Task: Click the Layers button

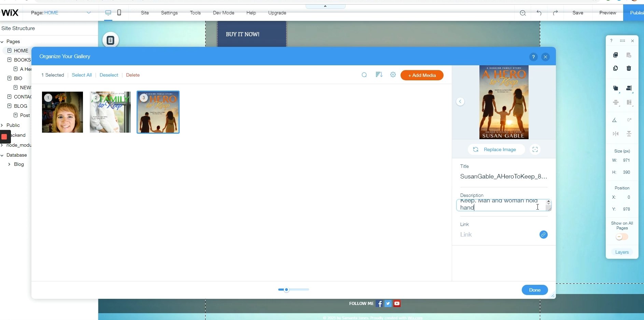Action: pyautogui.click(x=622, y=252)
